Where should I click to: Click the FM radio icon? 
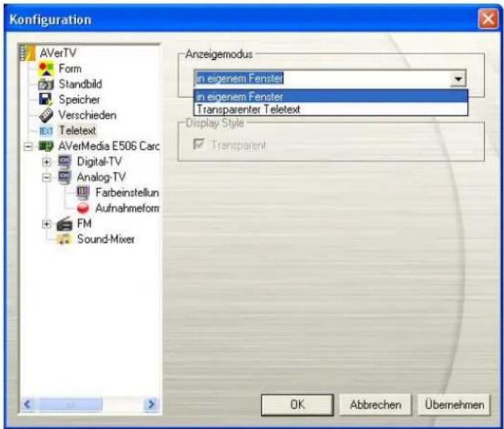(x=65, y=224)
